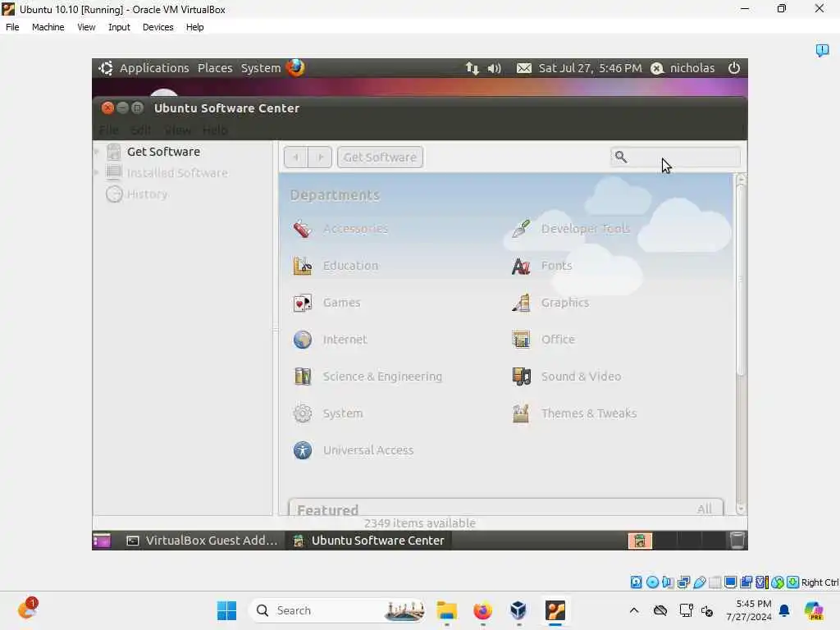Open the VirtualBox View menu
The width and height of the screenshot is (840, 630).
(x=86, y=27)
